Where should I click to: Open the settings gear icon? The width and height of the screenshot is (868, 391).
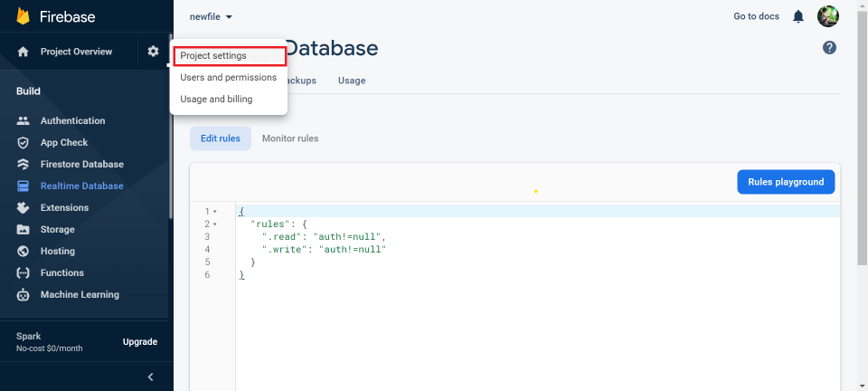(154, 52)
